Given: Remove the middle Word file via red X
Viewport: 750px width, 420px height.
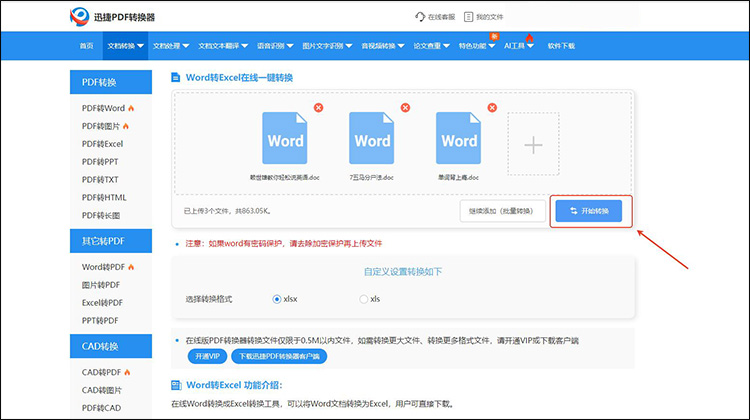Looking at the screenshot, I should click(405, 108).
